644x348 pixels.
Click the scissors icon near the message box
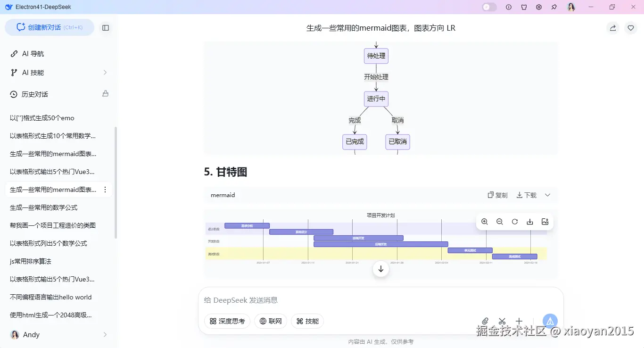click(x=502, y=321)
